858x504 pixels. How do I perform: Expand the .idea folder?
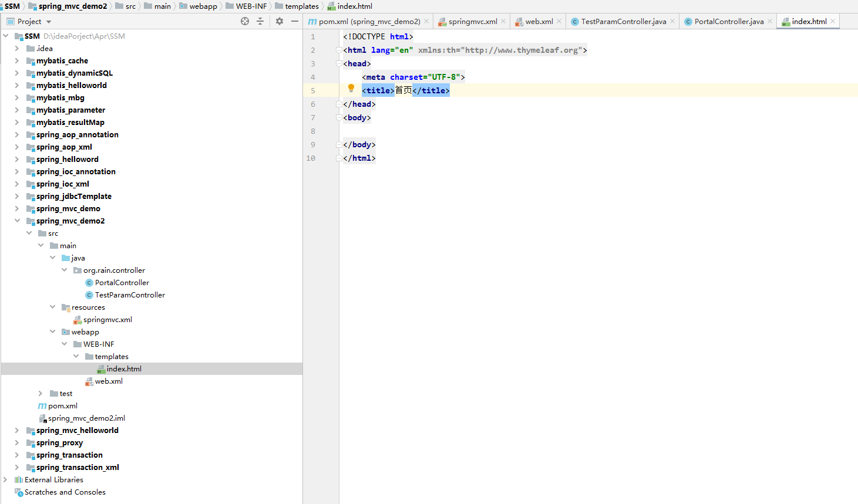pyautogui.click(x=17, y=48)
